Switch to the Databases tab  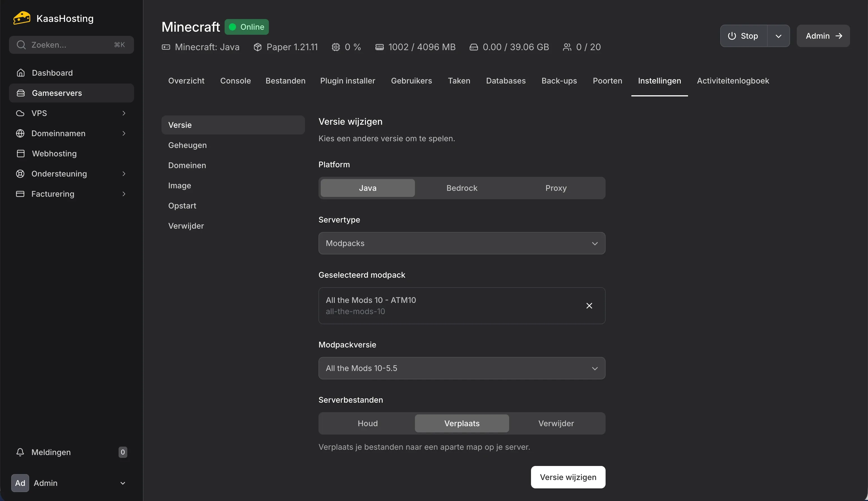505,80
